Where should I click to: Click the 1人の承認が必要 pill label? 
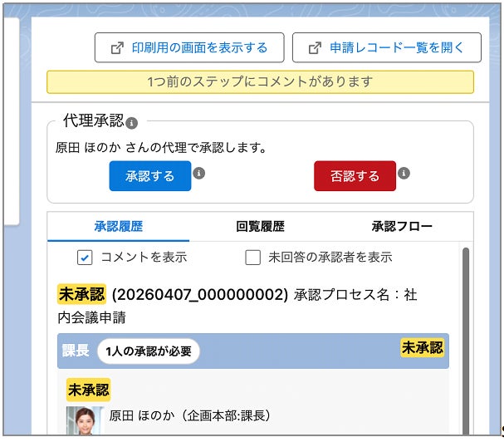point(149,351)
